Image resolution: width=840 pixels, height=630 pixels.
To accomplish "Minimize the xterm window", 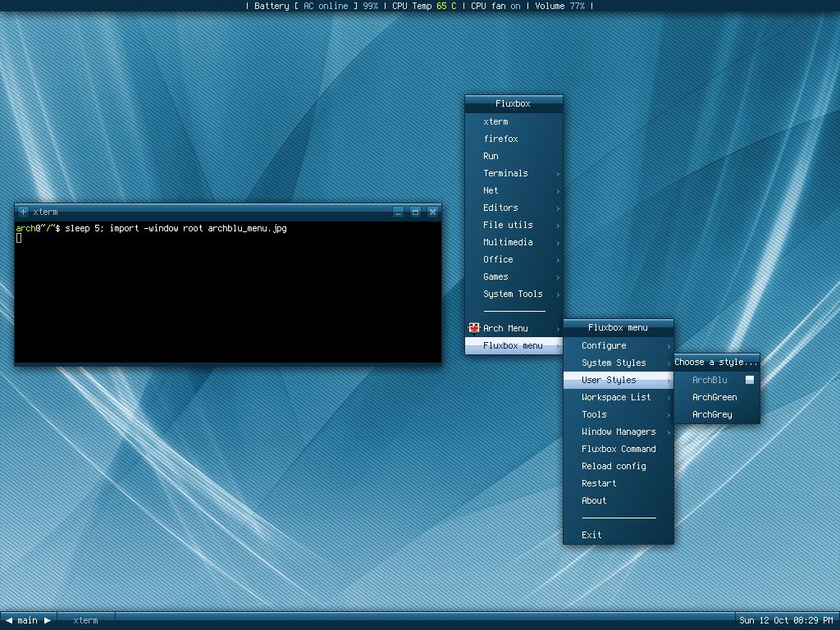I will pyautogui.click(x=398, y=212).
